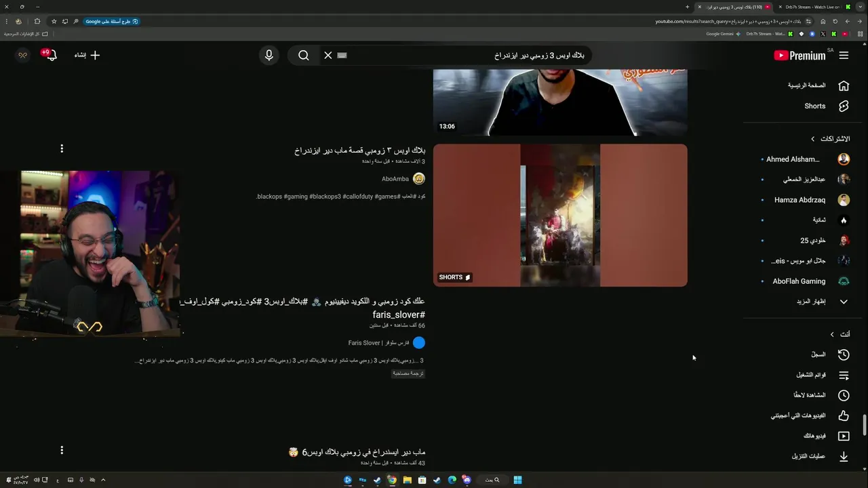Open Google Gemini bookmark
Viewport: 868px width, 488px height.
tap(723, 34)
